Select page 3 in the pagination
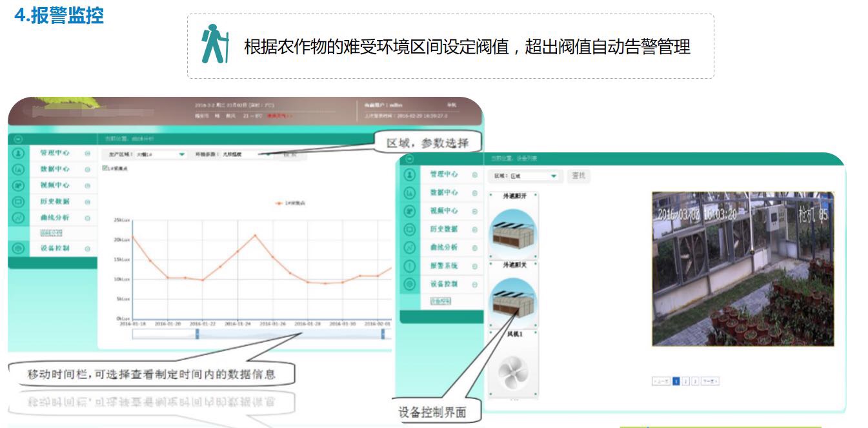This screenshot has height=428, width=868. pyautogui.click(x=695, y=382)
